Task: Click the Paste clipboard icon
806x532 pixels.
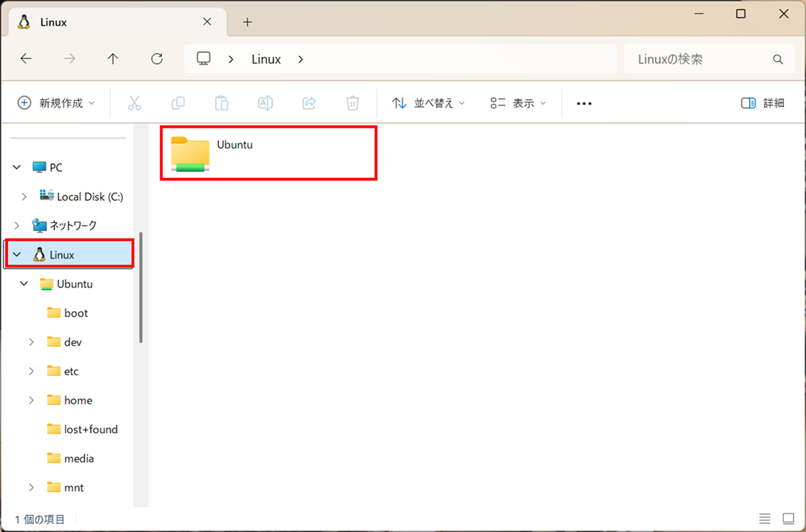Action: coord(222,103)
